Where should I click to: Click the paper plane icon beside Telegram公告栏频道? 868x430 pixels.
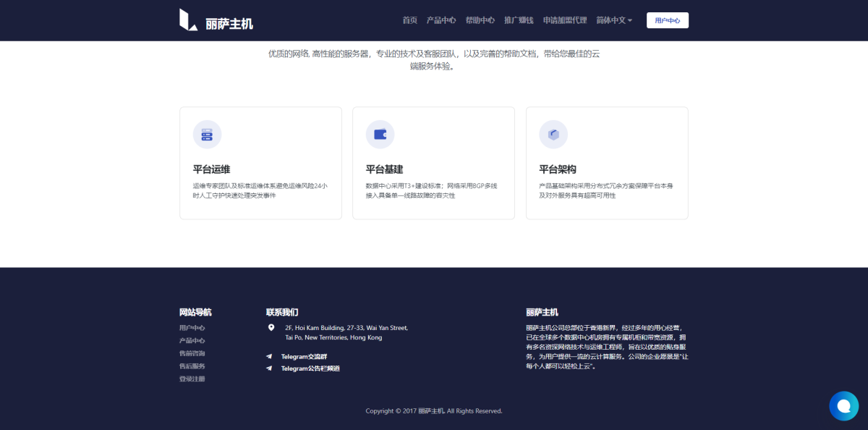click(x=270, y=368)
